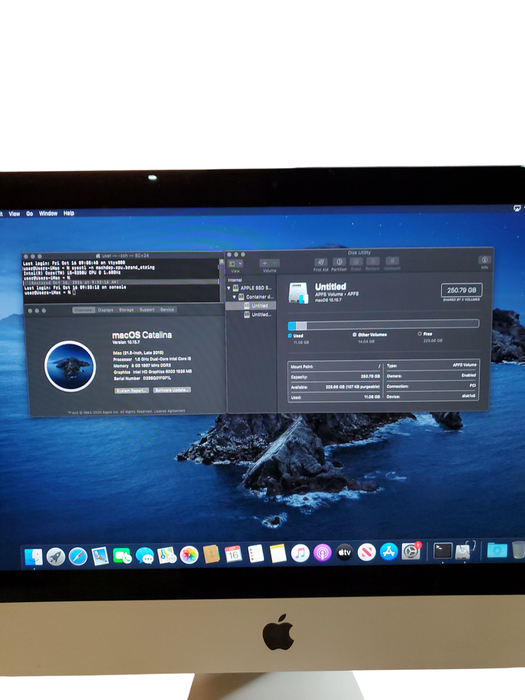This screenshot has height=700, width=525.
Task: Click the Software Update button
Action: (172, 390)
